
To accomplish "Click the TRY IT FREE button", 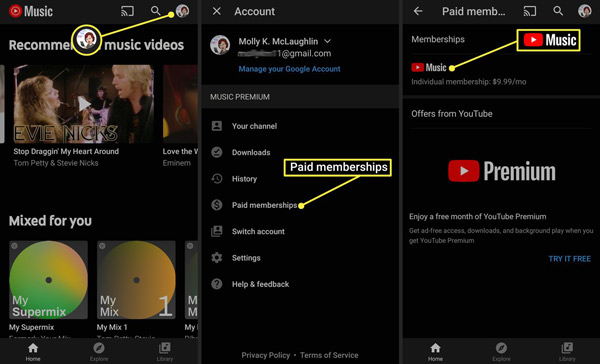I will tap(569, 259).
